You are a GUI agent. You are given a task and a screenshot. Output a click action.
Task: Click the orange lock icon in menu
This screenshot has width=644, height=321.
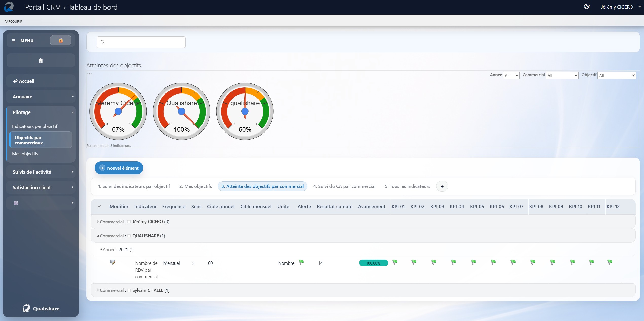[x=61, y=40]
